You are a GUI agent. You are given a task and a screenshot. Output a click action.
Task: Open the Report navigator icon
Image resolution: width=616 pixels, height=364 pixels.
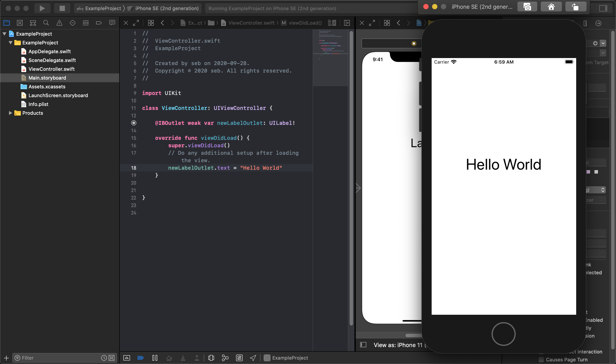click(112, 23)
